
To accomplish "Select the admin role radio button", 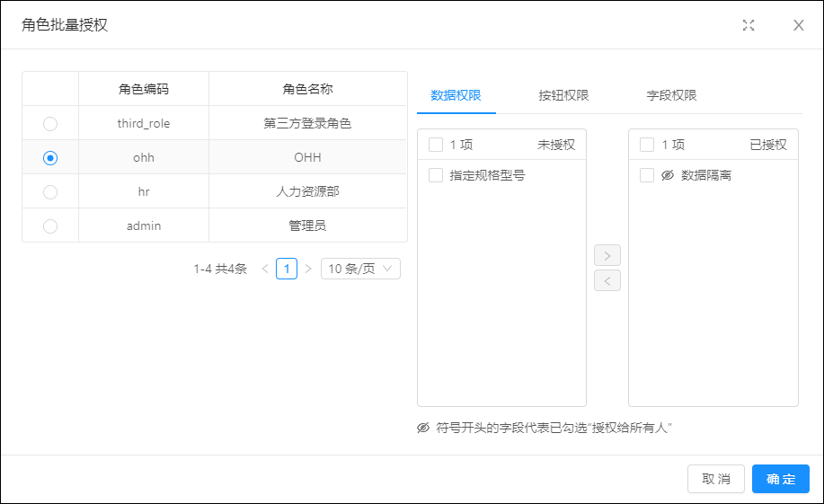I will pyautogui.click(x=50, y=226).
